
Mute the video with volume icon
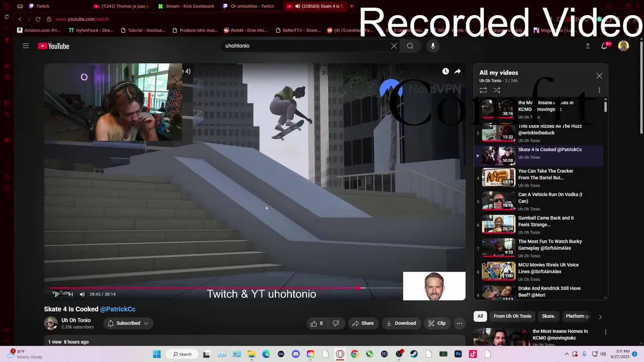[x=82, y=294]
